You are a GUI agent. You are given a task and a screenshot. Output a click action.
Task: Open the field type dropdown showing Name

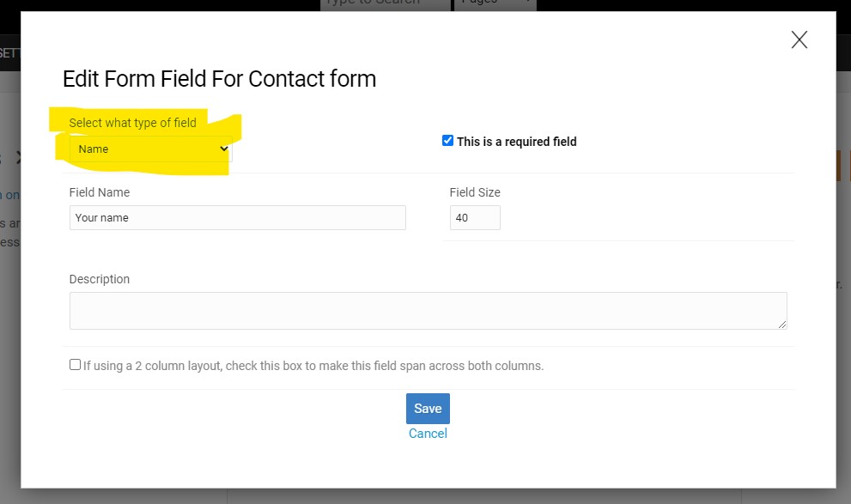point(151,149)
